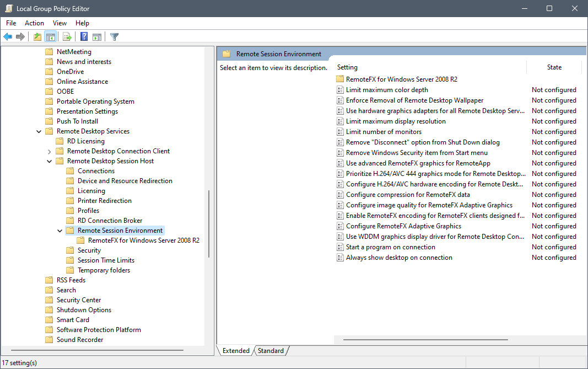Select the RD Licensing folder icon
Image resolution: width=588 pixels, height=369 pixels.
coord(60,141)
